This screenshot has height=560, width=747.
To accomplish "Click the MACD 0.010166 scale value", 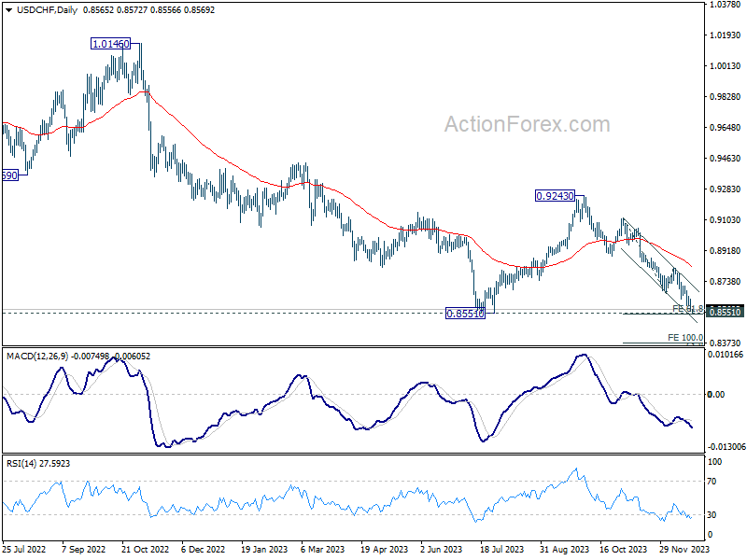I will [726, 355].
